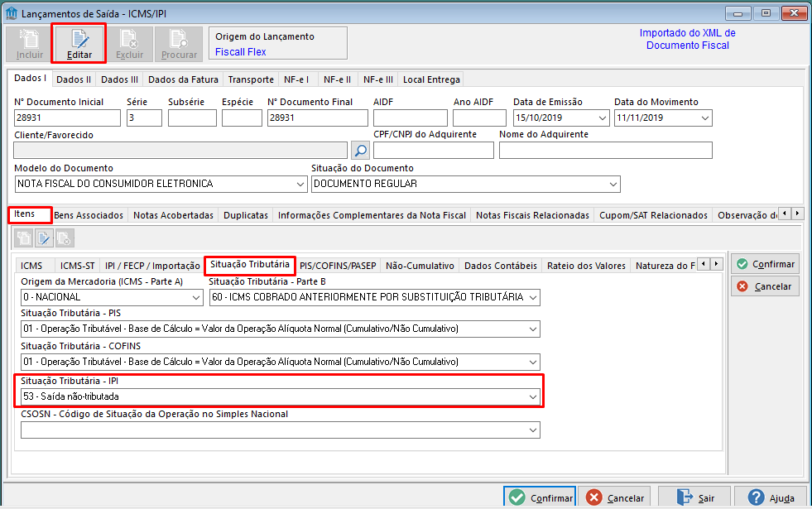
Task: Cancel the item with side Cancelar button
Action: 766,286
